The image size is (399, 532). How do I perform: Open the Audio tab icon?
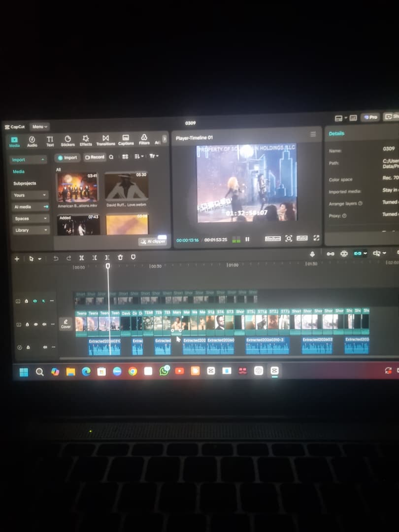(x=32, y=141)
